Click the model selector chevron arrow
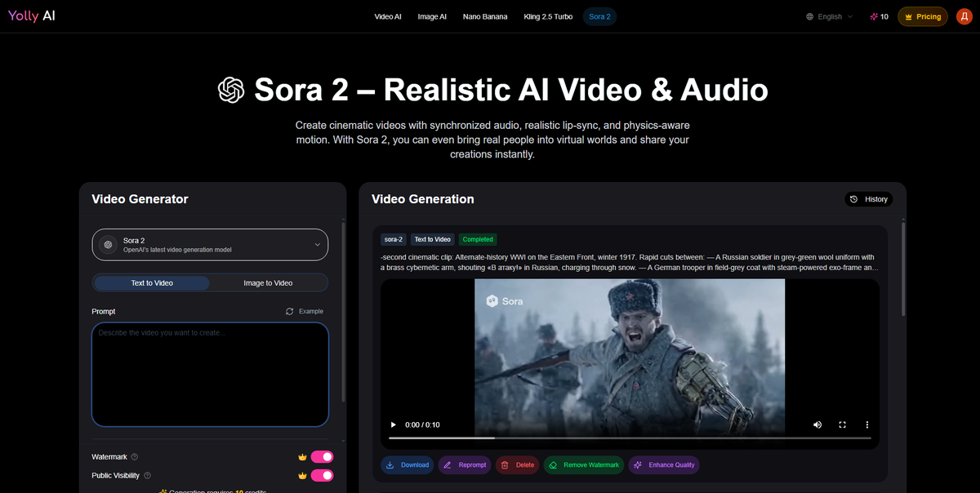 318,244
